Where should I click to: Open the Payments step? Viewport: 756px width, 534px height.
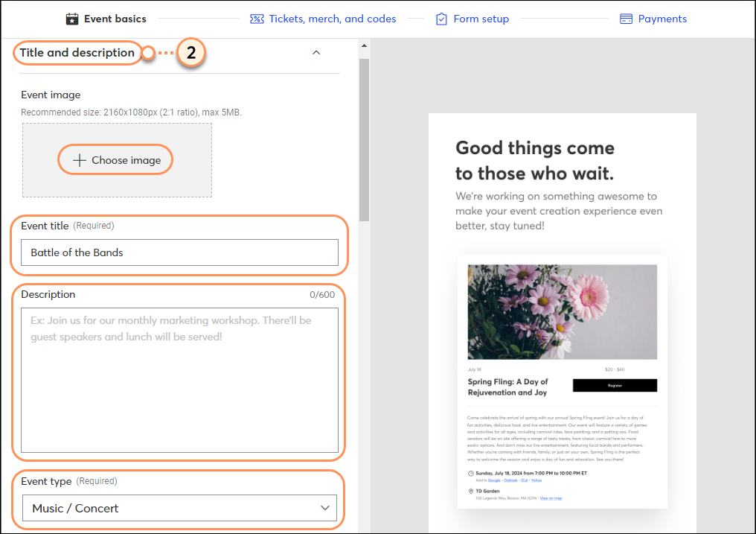click(x=653, y=19)
